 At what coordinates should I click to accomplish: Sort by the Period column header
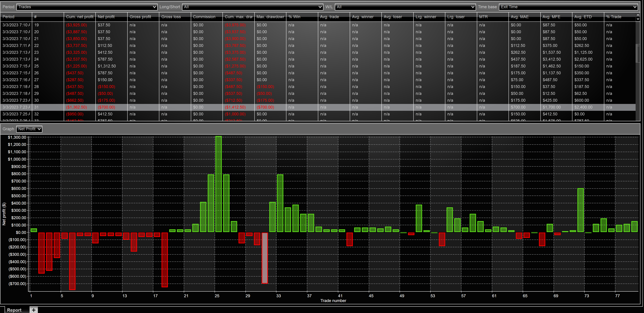tap(16, 17)
